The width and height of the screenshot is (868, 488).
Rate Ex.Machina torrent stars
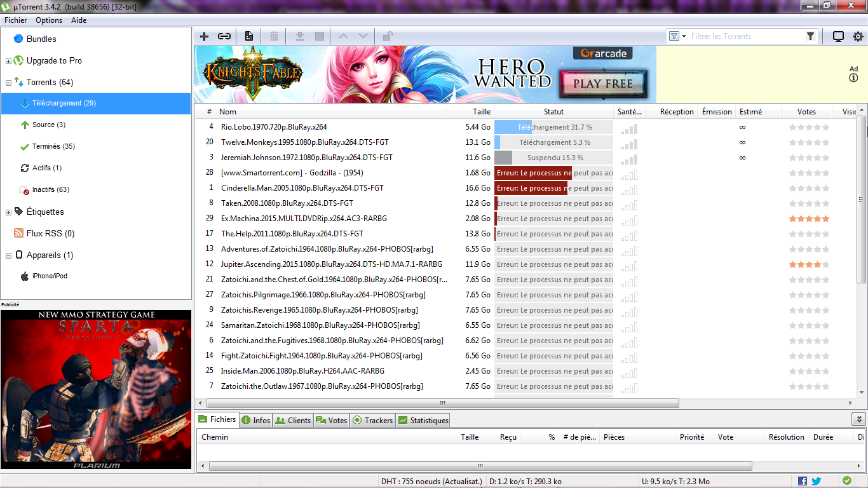click(x=809, y=219)
